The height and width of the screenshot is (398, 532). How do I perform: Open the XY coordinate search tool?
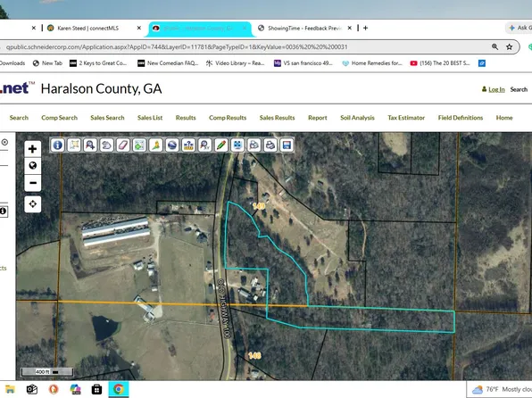pos(204,145)
